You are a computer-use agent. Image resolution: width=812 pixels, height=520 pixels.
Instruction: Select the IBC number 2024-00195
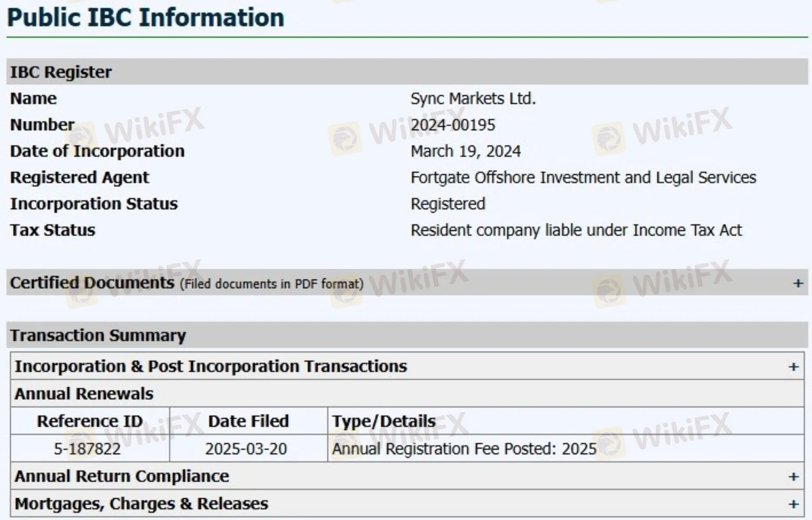point(453,125)
